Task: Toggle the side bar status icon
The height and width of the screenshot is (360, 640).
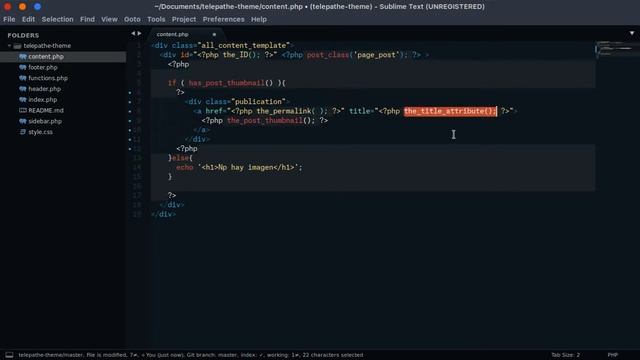Action: coord(9,355)
